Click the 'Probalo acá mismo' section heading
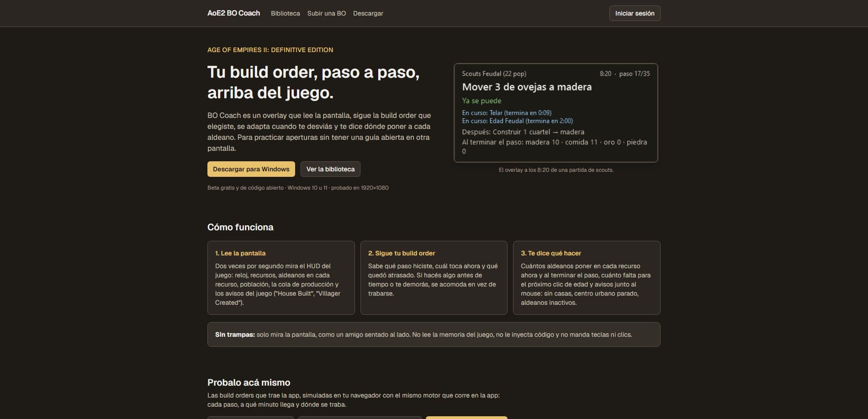This screenshot has width=868, height=419. pos(249,382)
